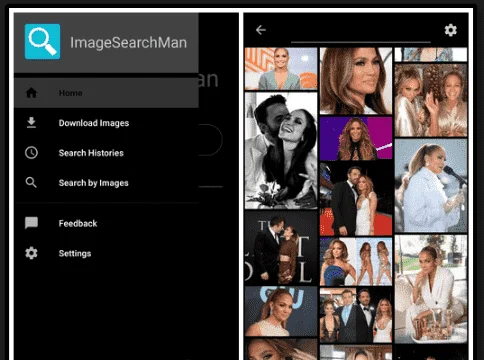Image resolution: width=484 pixels, height=360 pixels.
Task: Open thumbnail with purple background
Action: (356, 138)
